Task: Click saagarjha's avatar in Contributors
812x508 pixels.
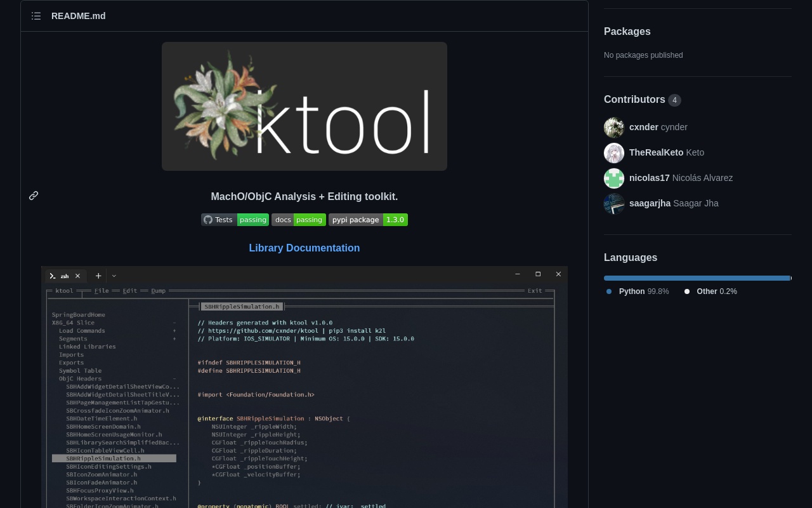Action: click(614, 204)
